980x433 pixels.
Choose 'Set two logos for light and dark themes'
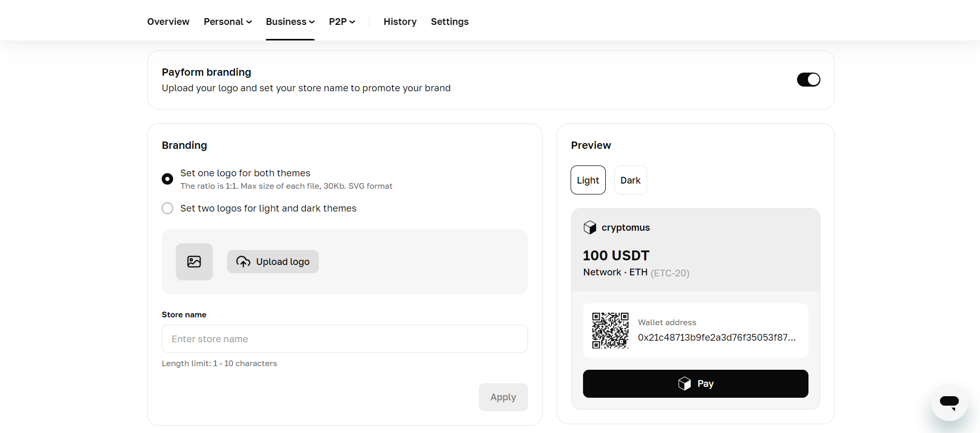click(x=167, y=208)
